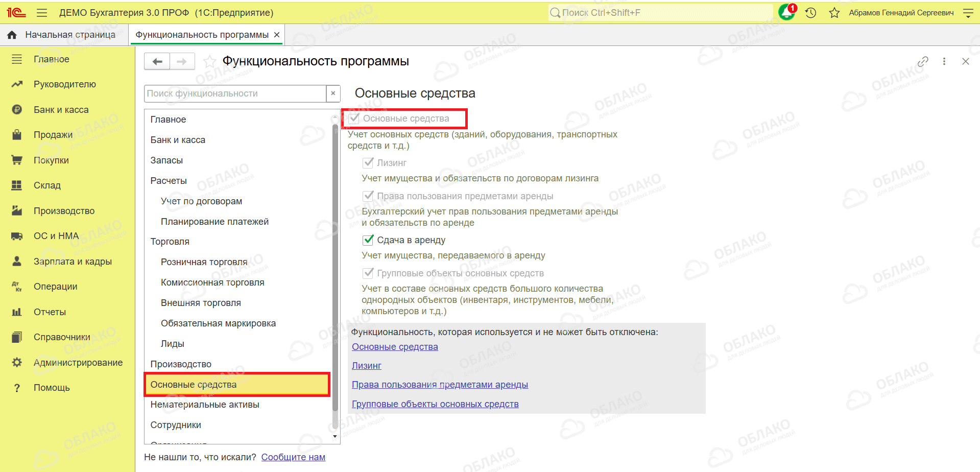Go forward with the right arrow button
This screenshot has width=980, height=472.
click(182, 61)
